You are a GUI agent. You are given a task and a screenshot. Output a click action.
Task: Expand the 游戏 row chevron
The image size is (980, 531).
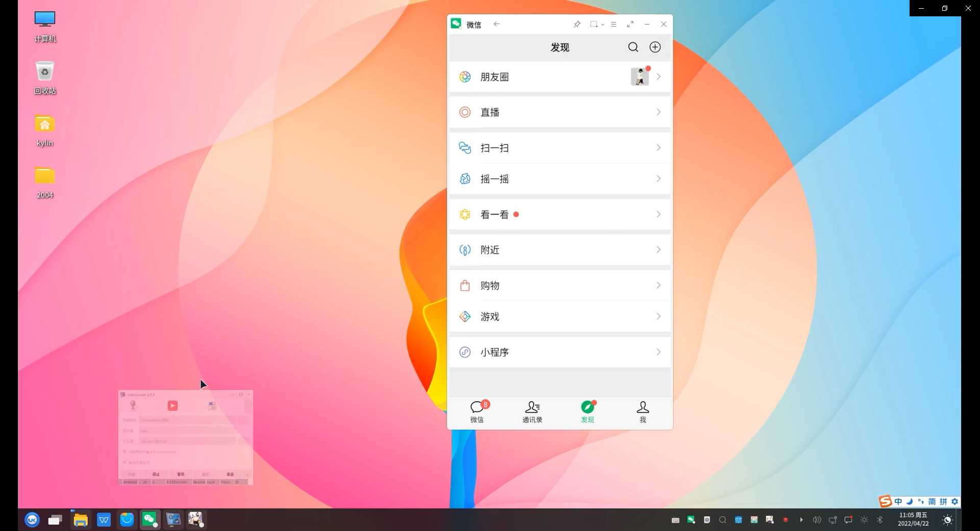658,317
